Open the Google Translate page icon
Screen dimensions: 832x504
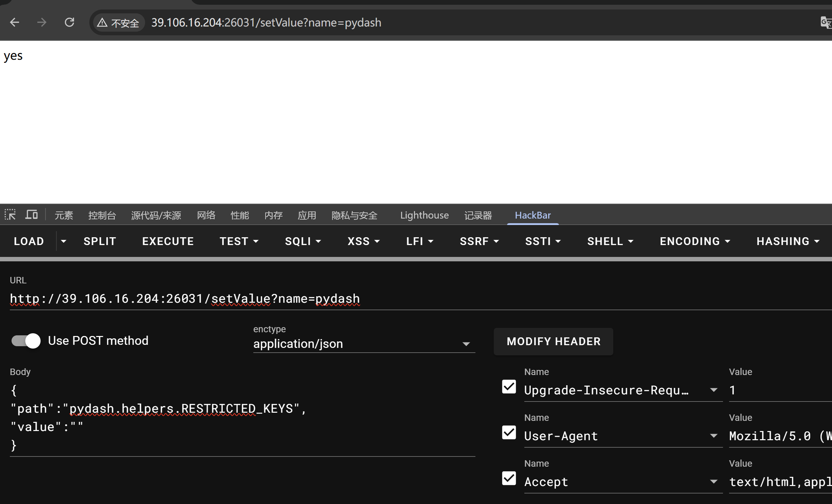click(826, 22)
